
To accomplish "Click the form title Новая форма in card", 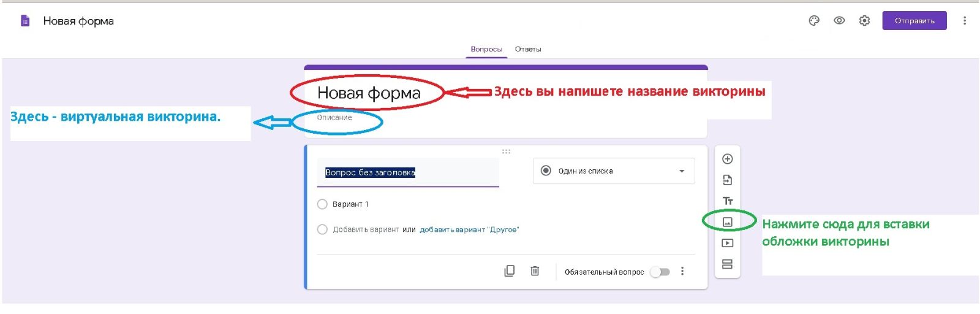I will point(369,93).
